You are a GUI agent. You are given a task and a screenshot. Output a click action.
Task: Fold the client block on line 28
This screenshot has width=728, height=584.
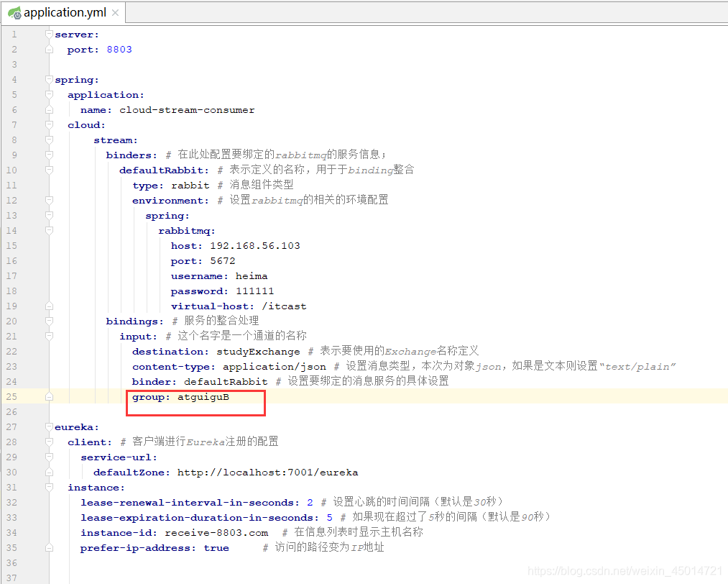click(x=49, y=442)
